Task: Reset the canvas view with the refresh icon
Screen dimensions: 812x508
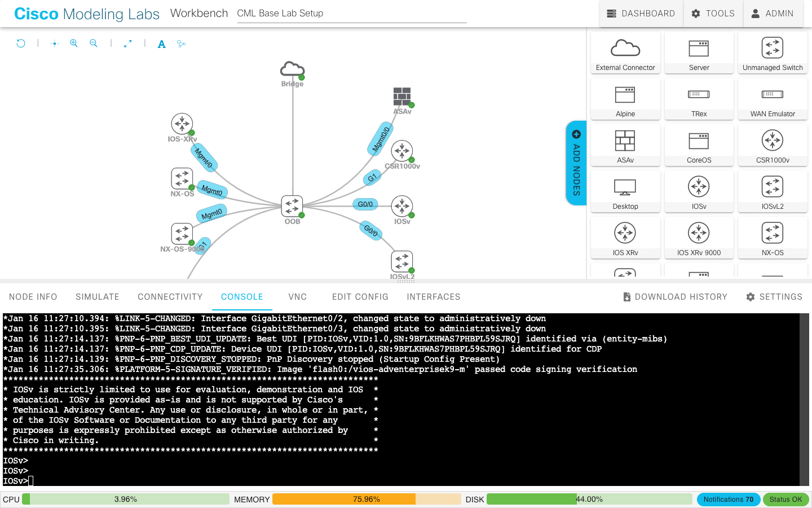Action: [21, 43]
